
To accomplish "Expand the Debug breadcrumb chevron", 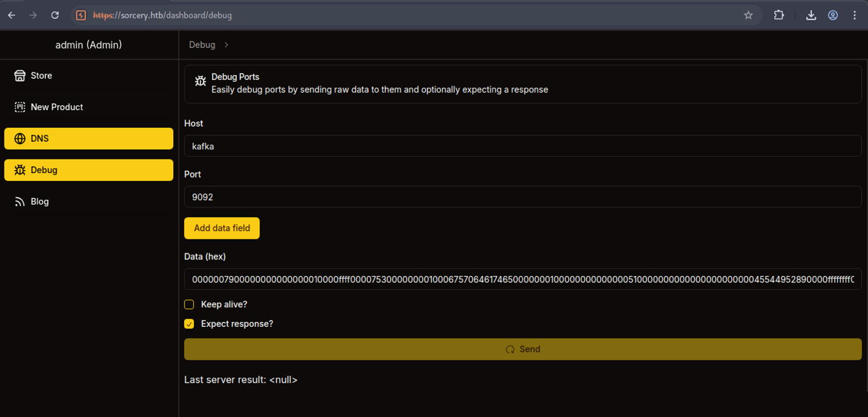I will (227, 45).
